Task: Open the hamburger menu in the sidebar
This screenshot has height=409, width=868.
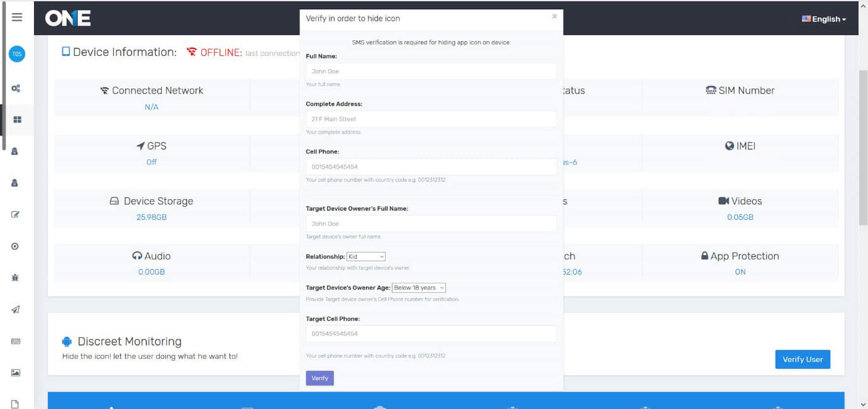Action: [17, 18]
